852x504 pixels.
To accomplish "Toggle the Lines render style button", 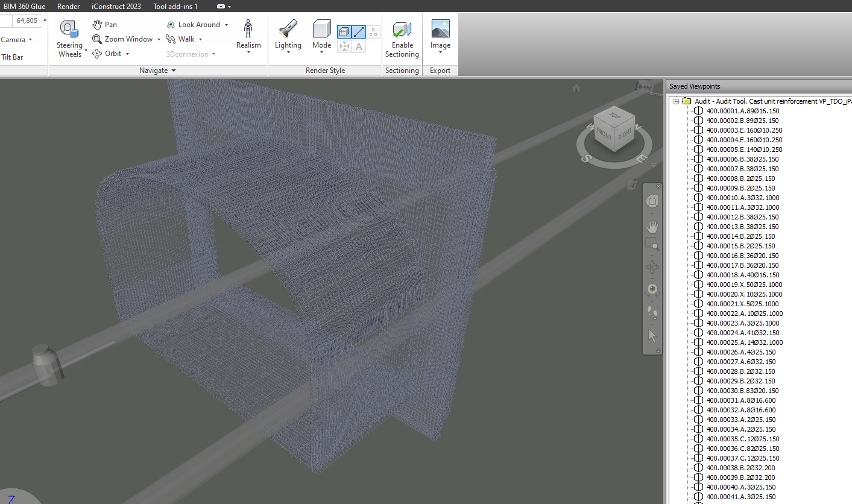I will tap(358, 31).
